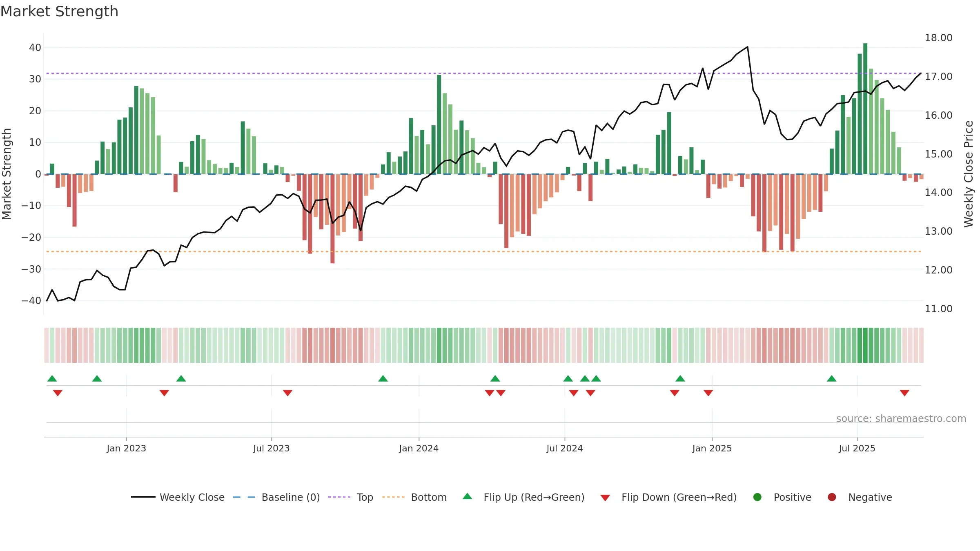Click the Baseline (0) dashed blue legend icon
The width and height of the screenshot is (980, 551).
244,497
